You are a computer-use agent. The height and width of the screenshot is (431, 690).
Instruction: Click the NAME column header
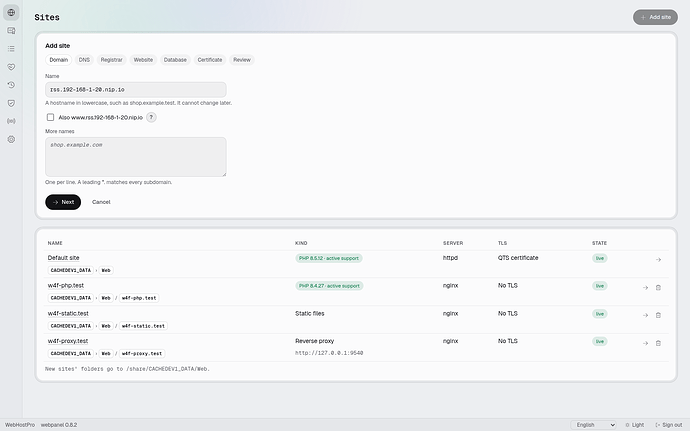(x=55, y=243)
